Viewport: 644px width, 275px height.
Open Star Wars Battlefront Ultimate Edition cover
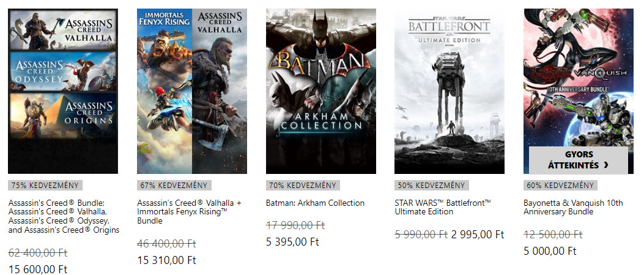coord(450,91)
